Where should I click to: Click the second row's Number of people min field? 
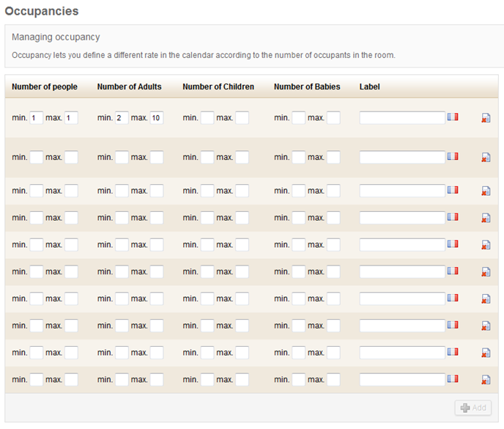pos(36,157)
